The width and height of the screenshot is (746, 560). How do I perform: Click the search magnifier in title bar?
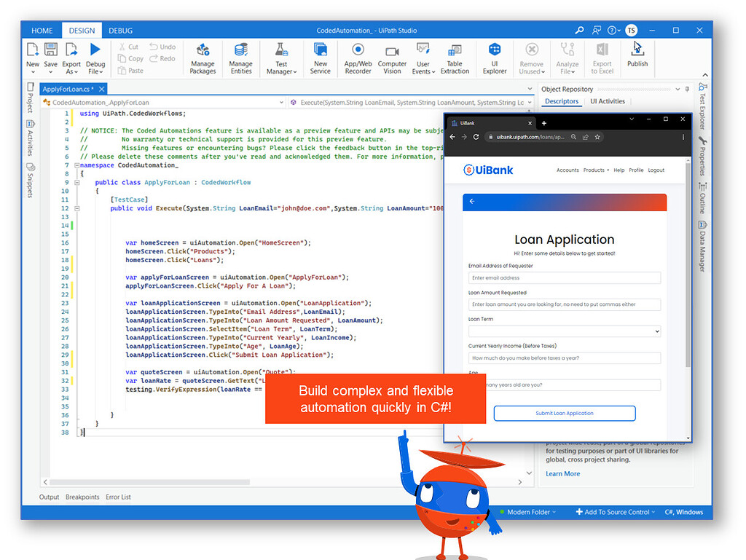coord(579,31)
